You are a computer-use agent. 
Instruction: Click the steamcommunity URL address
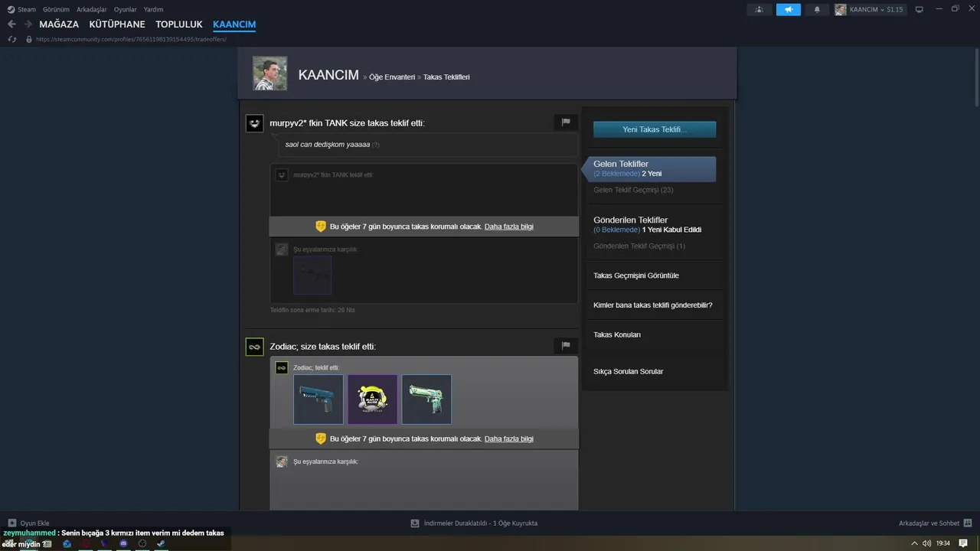(x=131, y=39)
